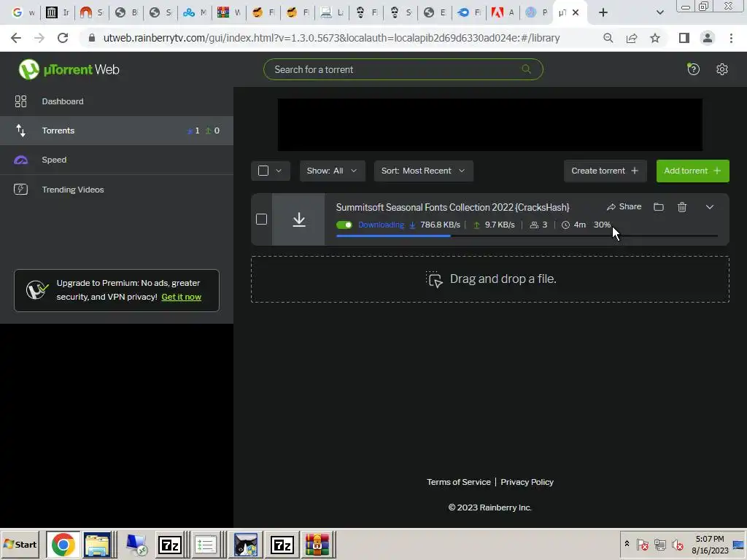Click the torrent download progress bar
This screenshot has width=747, height=560.
[x=527, y=236]
